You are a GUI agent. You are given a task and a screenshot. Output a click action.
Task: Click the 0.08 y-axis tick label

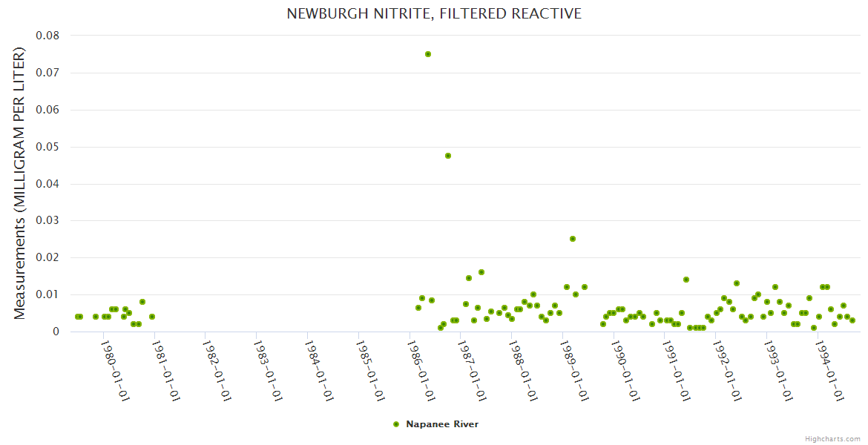tap(47, 36)
